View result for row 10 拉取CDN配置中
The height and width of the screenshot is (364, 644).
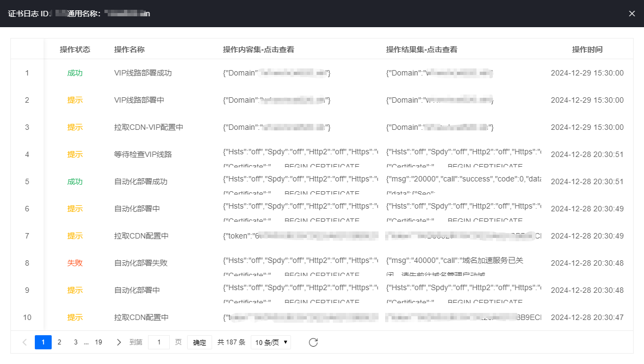(463, 317)
